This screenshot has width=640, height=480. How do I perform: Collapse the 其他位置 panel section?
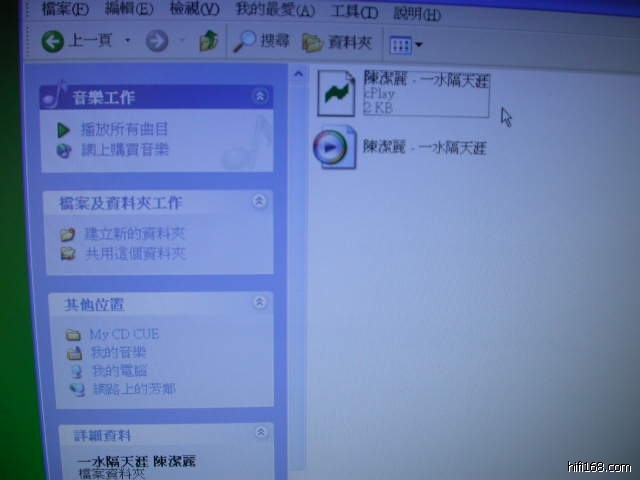coord(261,301)
